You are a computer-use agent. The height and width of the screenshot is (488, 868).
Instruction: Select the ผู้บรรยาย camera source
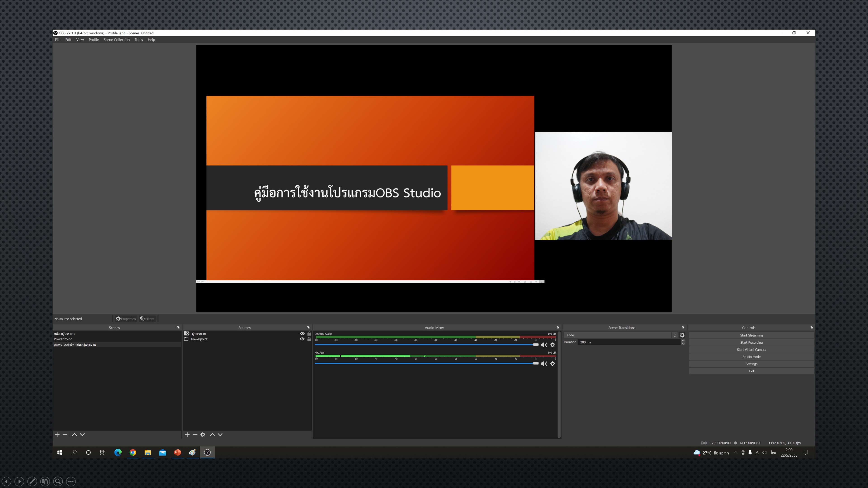pyautogui.click(x=199, y=334)
